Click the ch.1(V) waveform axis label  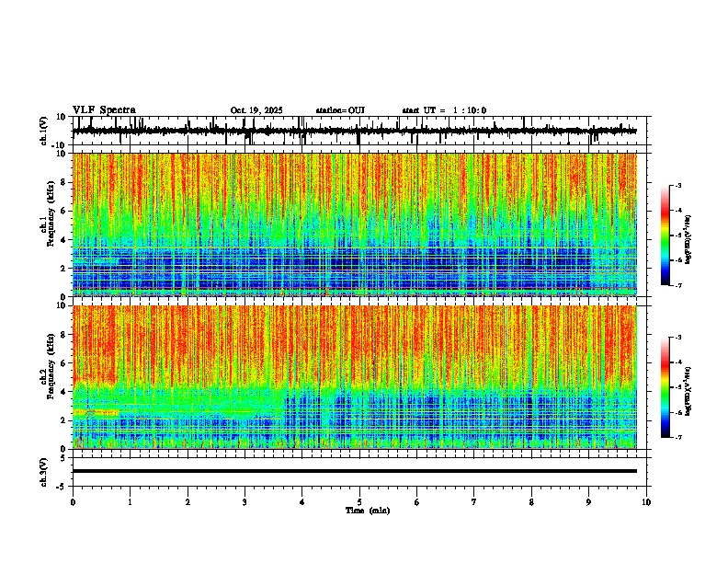[43, 131]
